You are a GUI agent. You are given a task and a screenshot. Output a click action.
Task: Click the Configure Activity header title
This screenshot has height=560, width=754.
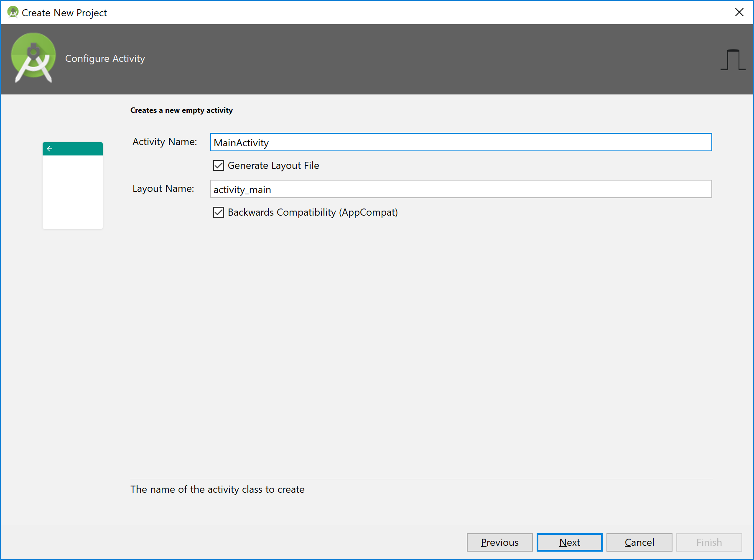105,59
